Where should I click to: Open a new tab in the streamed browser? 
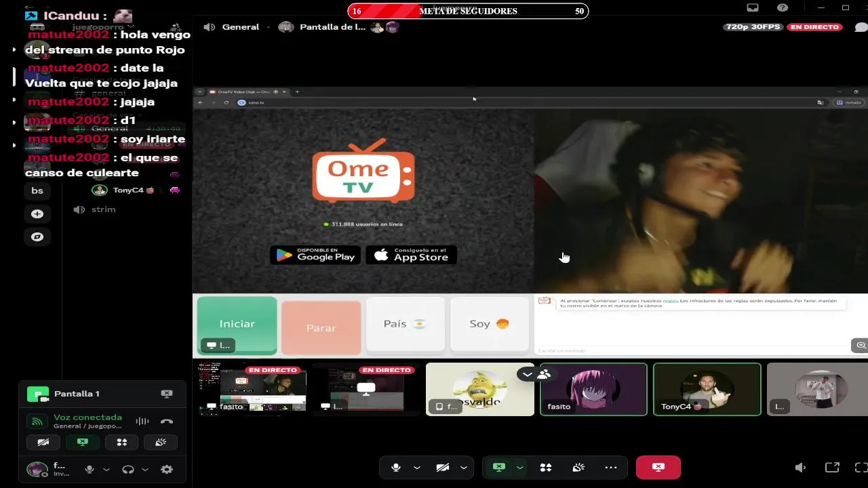click(x=297, y=91)
